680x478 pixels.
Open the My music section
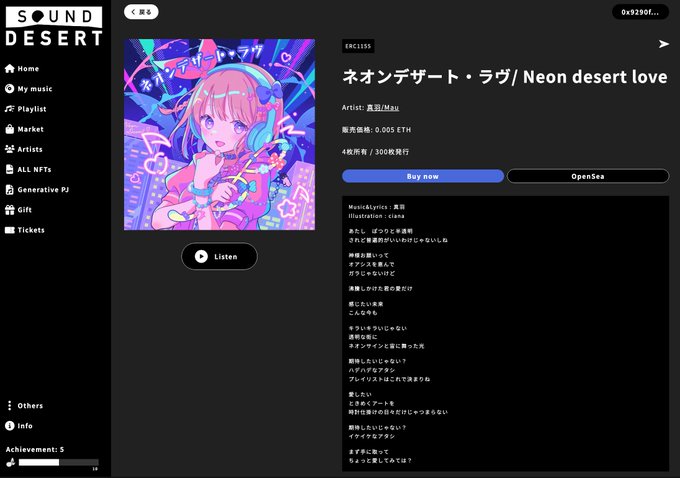[29, 88]
